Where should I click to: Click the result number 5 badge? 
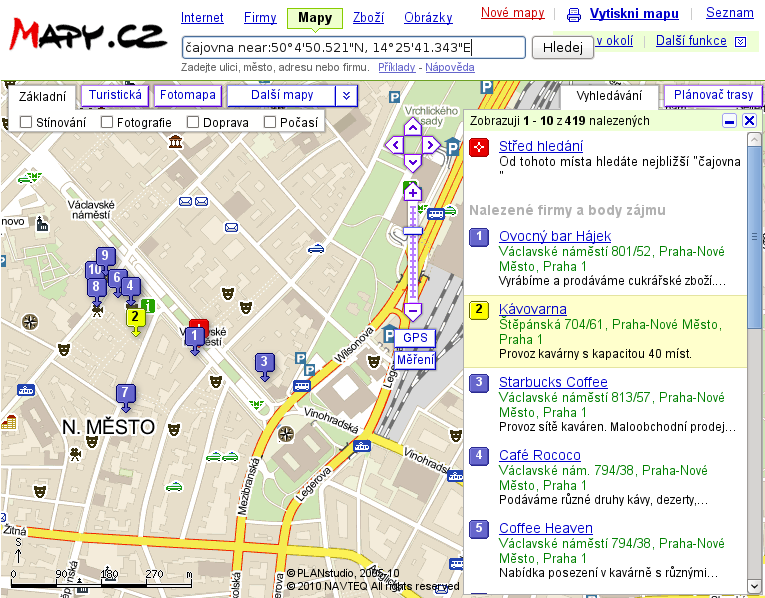click(x=479, y=529)
